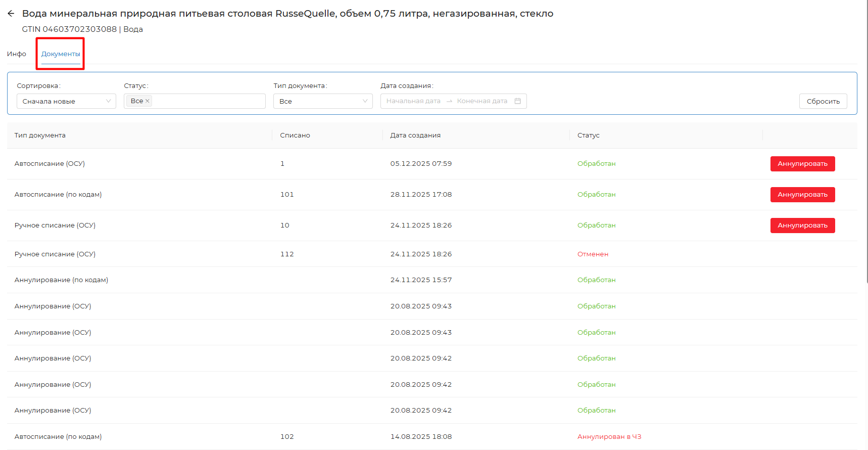
Task: Annul the Ручное списание (ОСУ) 10 document
Action: tap(802, 226)
